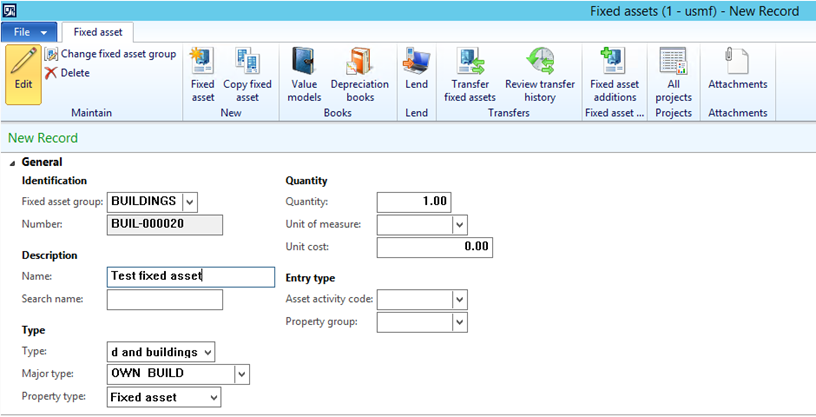Click the Lend icon
This screenshot has width=816, height=417.
tap(416, 62)
